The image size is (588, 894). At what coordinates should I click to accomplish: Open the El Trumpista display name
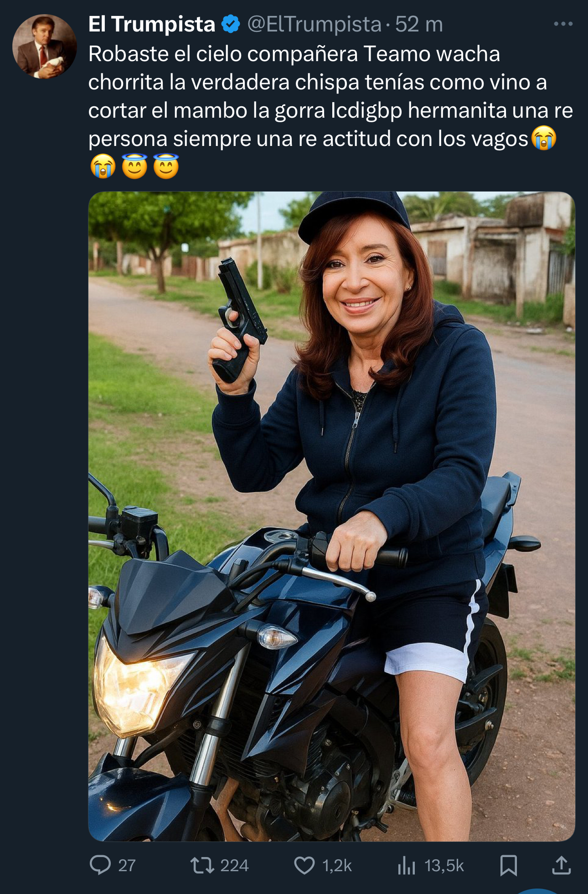151,24
